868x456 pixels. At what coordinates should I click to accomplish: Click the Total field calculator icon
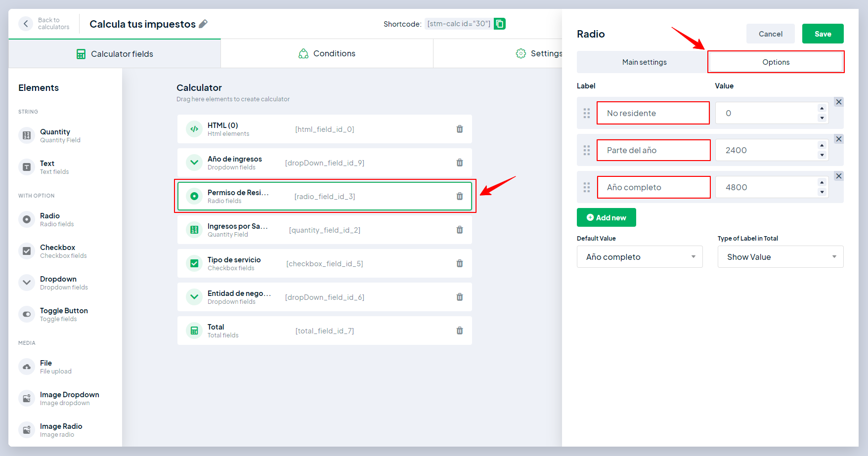pos(194,331)
